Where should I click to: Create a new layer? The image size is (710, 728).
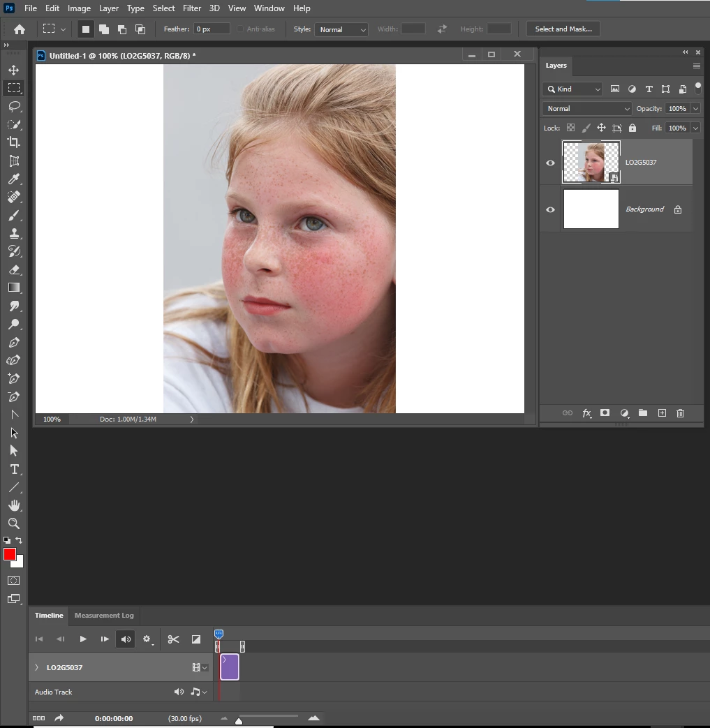coord(662,413)
